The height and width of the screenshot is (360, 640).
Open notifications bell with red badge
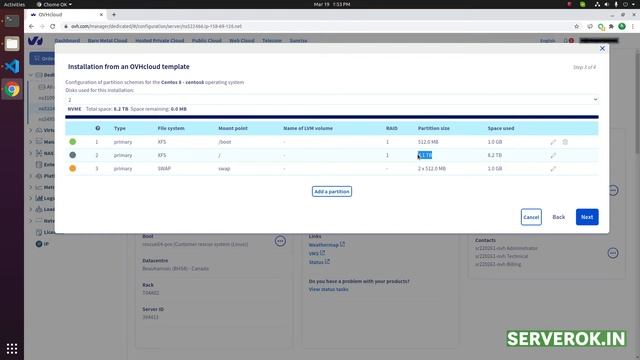pyautogui.click(x=569, y=40)
